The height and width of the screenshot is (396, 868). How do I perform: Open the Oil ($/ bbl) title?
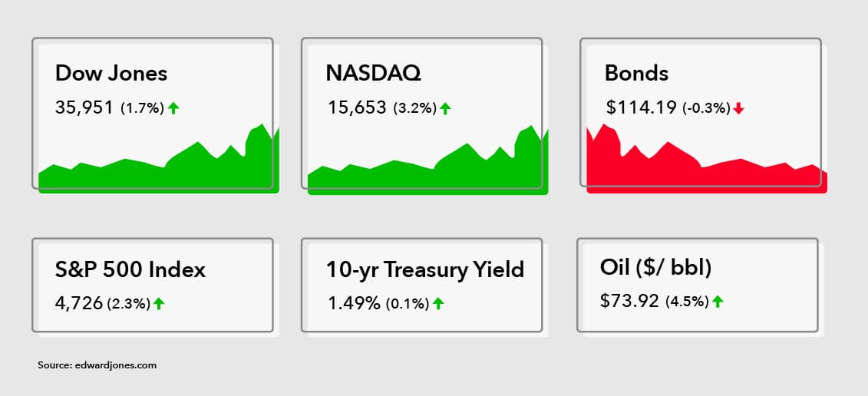pyautogui.click(x=656, y=268)
